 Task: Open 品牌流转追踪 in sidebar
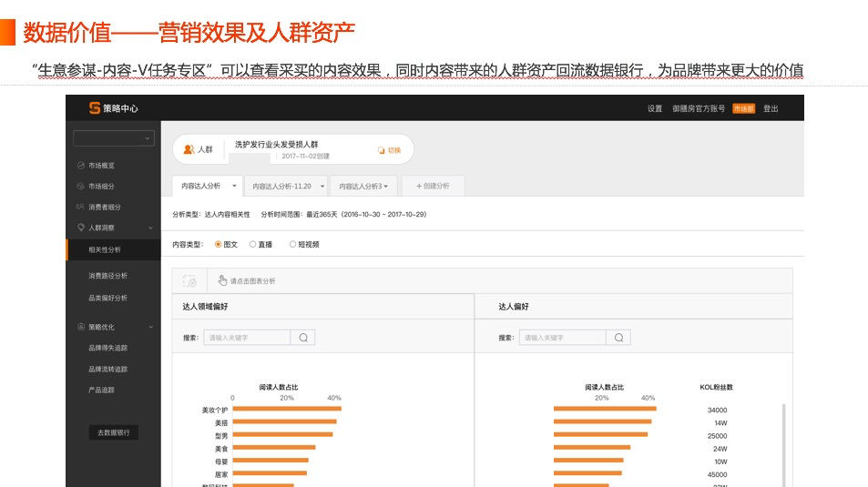pyautogui.click(x=108, y=370)
